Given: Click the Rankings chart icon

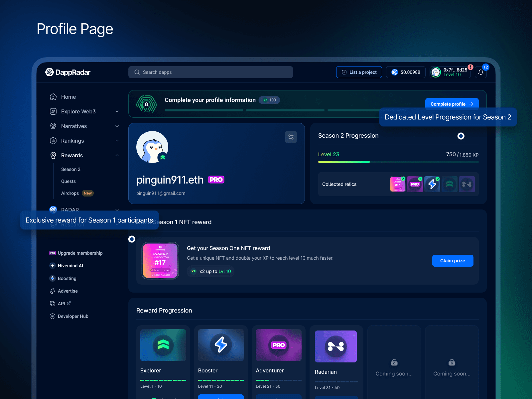Looking at the screenshot, I should (x=53, y=141).
